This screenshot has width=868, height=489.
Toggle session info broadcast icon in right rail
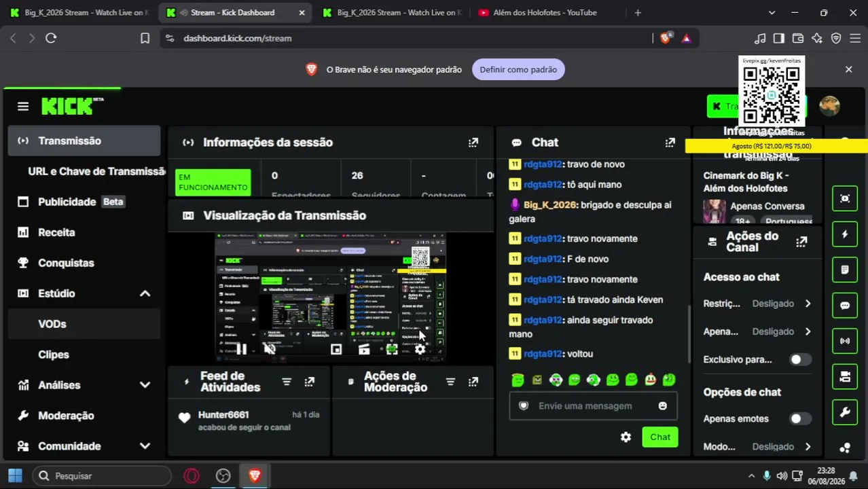[x=845, y=341]
